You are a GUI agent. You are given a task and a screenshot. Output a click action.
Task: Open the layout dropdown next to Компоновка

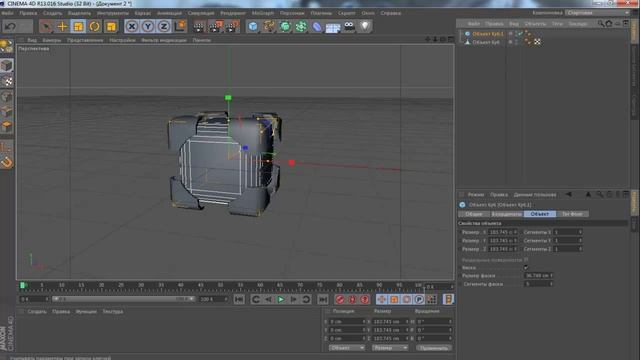tap(597, 13)
